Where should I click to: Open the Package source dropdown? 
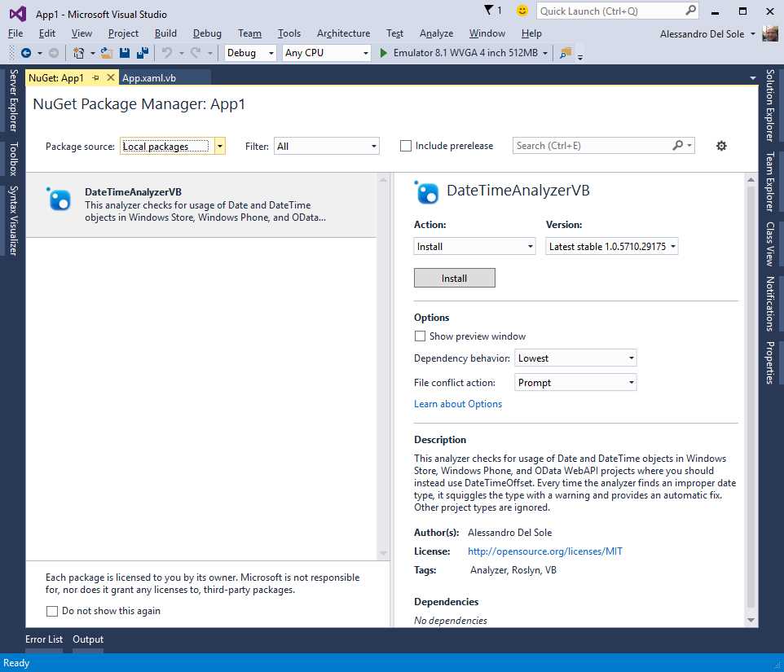click(218, 146)
